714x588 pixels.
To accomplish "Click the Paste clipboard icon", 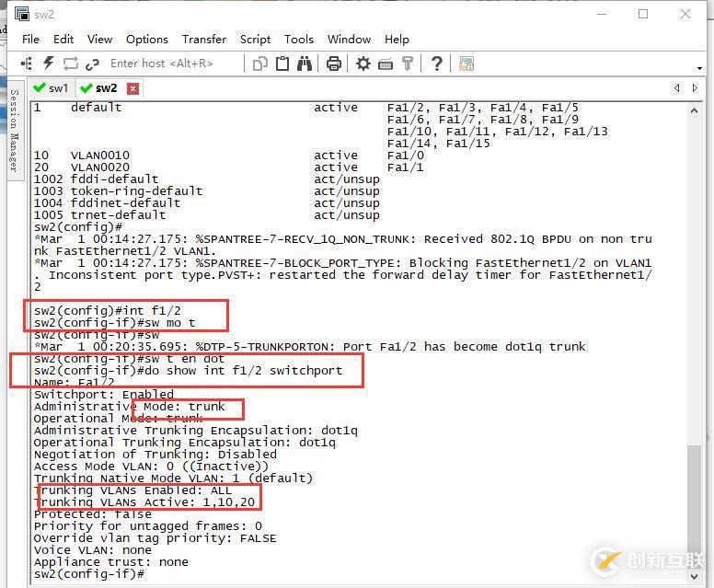I will coord(282,63).
